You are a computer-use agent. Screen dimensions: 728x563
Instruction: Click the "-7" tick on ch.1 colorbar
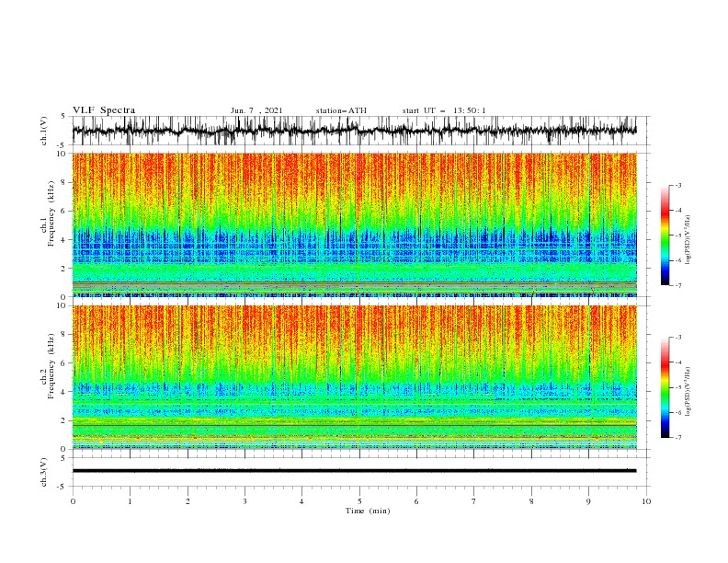click(677, 285)
